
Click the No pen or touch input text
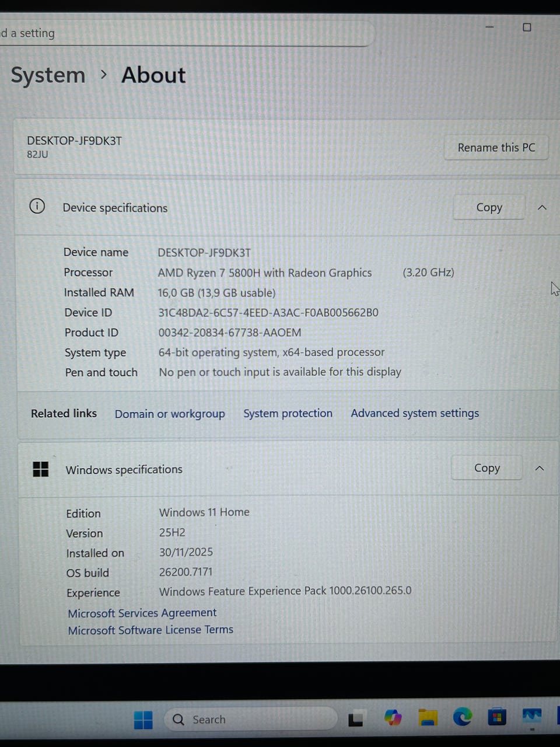[x=280, y=372]
